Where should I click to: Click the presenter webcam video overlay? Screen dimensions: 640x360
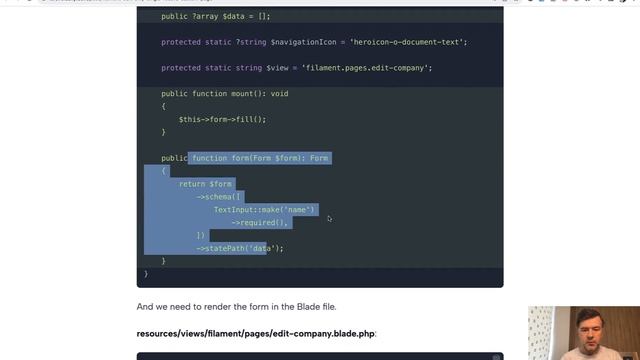click(584, 333)
